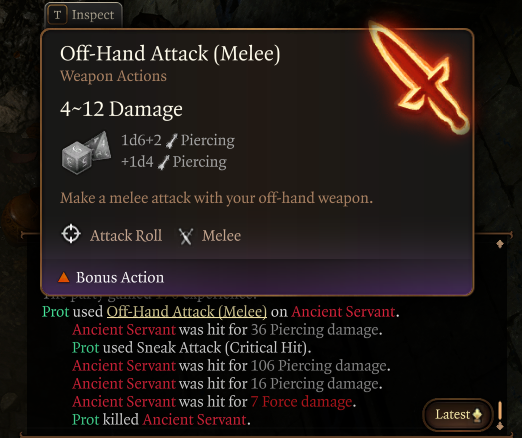The width and height of the screenshot is (522, 438).
Task: Click the dice damage icon
Action: 86,152
